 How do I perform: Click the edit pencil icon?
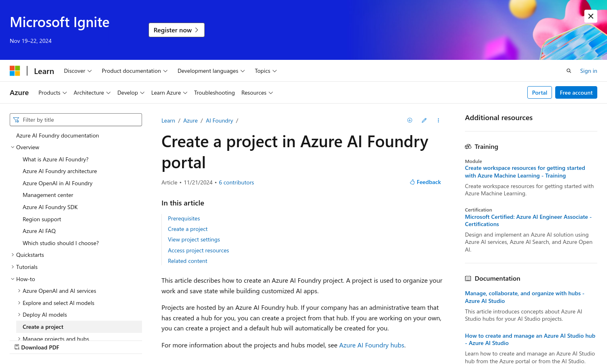point(424,120)
